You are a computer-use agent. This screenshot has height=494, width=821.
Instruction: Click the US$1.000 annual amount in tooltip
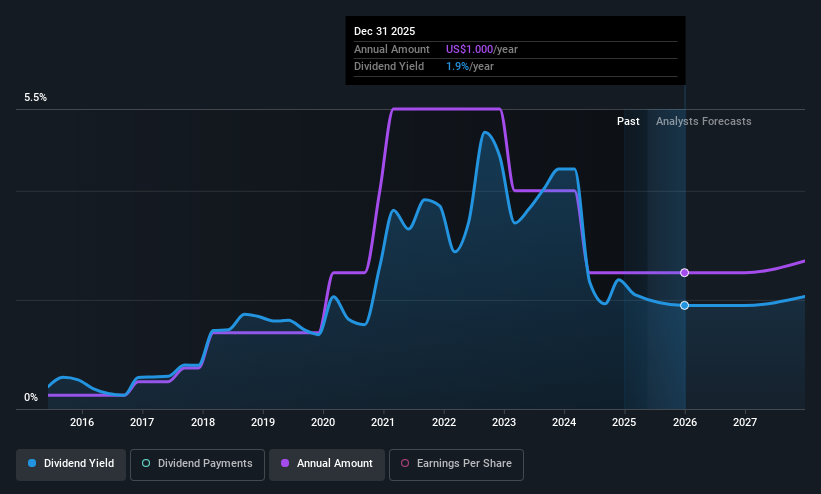[469, 49]
